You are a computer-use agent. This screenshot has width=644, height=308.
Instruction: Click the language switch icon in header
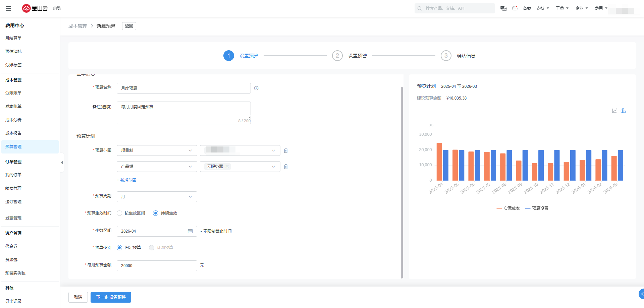coord(503,8)
